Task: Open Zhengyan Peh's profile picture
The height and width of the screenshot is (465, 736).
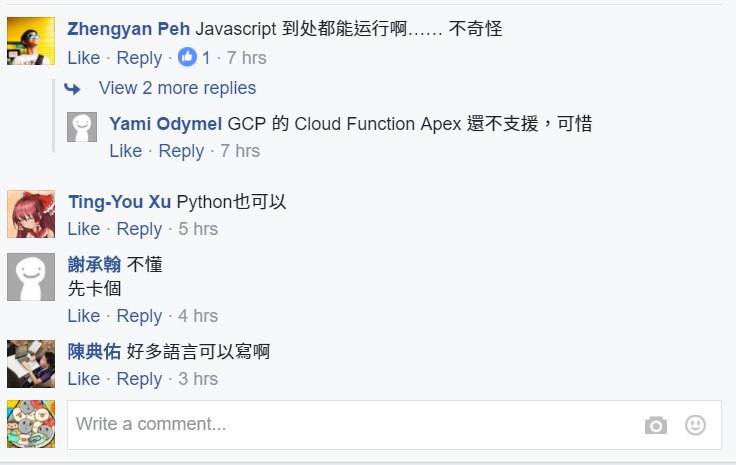Action: coord(31,41)
